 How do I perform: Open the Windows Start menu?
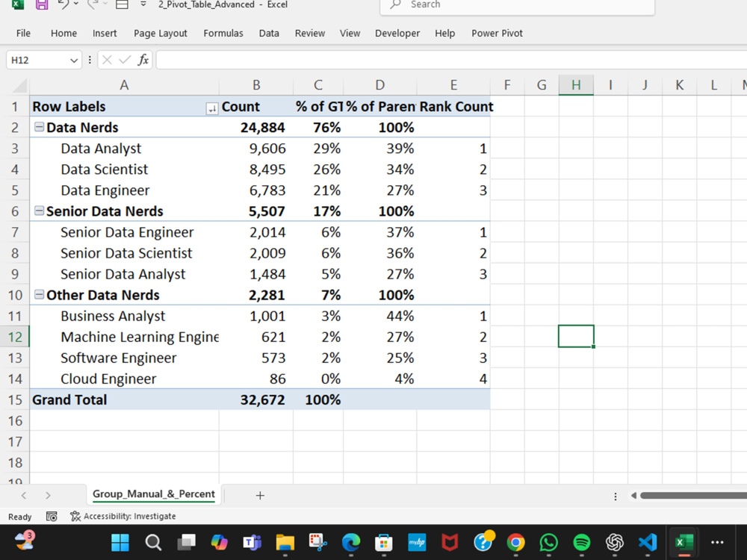(x=120, y=542)
